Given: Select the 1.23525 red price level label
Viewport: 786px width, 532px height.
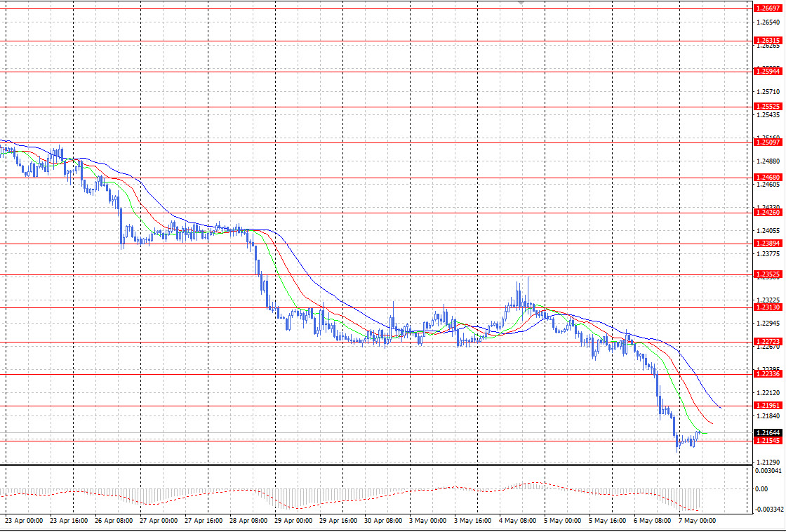Looking at the screenshot, I should (x=768, y=275).
